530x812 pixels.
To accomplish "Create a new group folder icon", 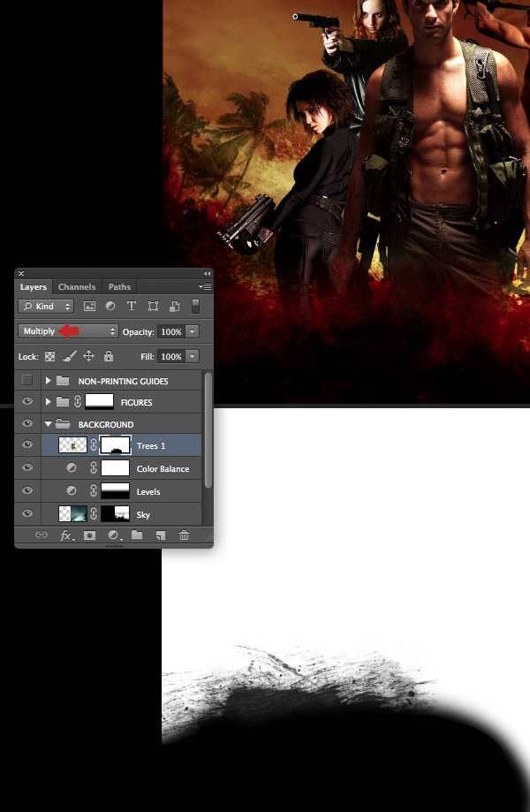I will 137,535.
